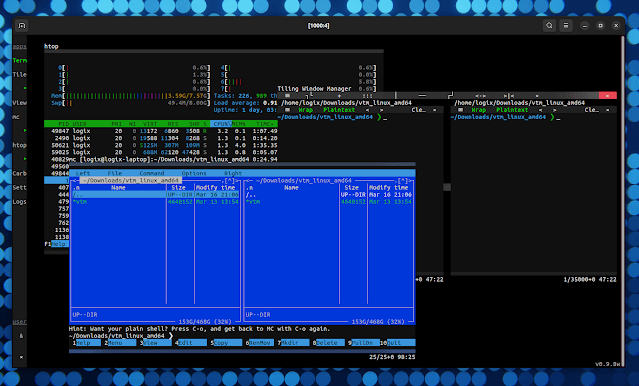This screenshot has width=639, height=386.
Task: Open the Command menu in Midnight Commander
Action: pyautogui.click(x=152, y=173)
